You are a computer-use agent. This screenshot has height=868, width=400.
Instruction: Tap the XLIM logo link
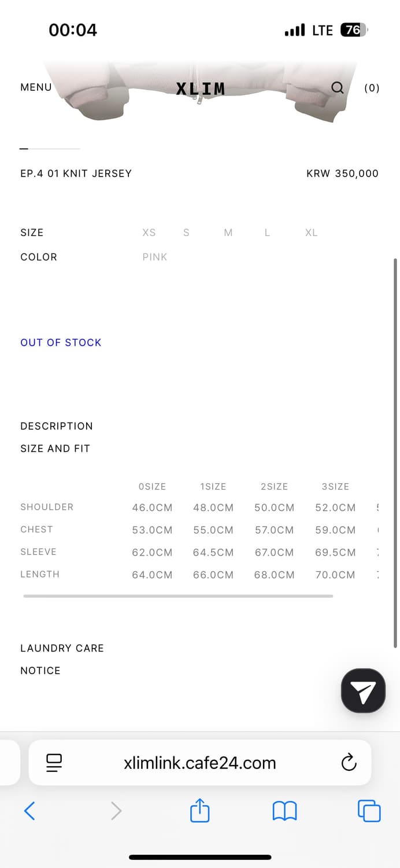click(200, 89)
